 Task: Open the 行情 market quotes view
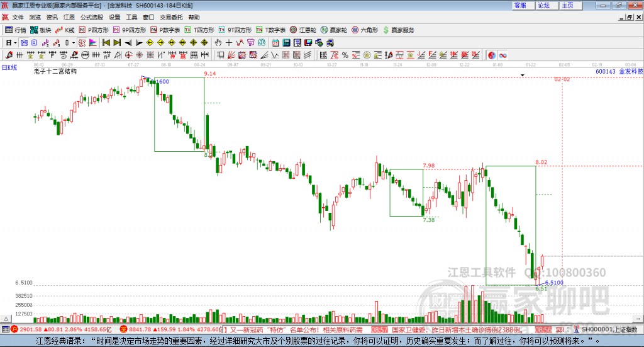(x=15, y=30)
